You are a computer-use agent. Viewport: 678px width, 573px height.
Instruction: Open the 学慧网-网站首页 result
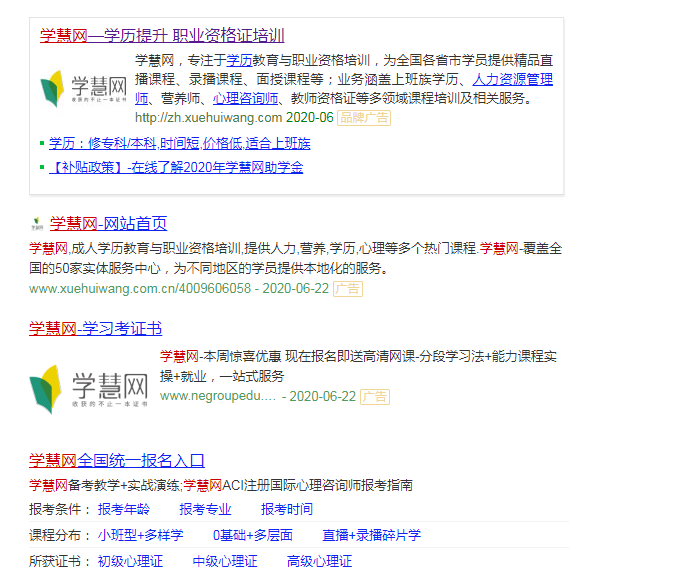point(108,224)
